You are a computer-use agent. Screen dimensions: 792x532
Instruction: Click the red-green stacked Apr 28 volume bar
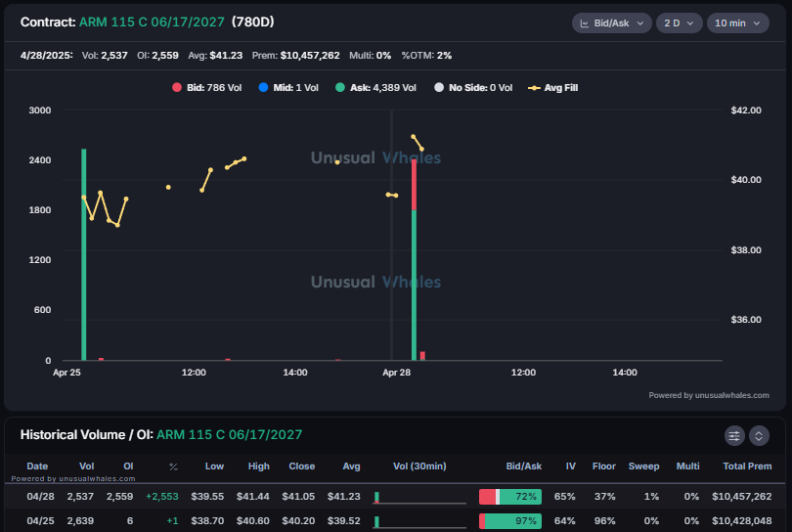pyautogui.click(x=415, y=260)
